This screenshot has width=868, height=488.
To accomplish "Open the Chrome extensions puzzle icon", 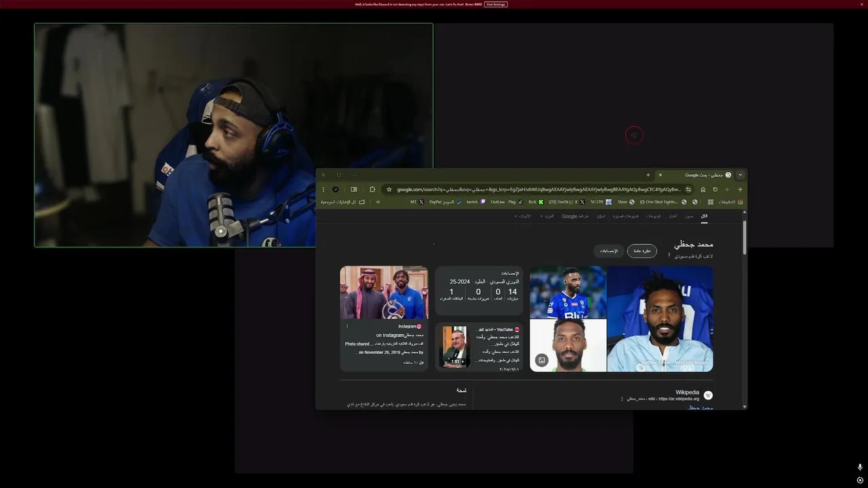I will (372, 190).
